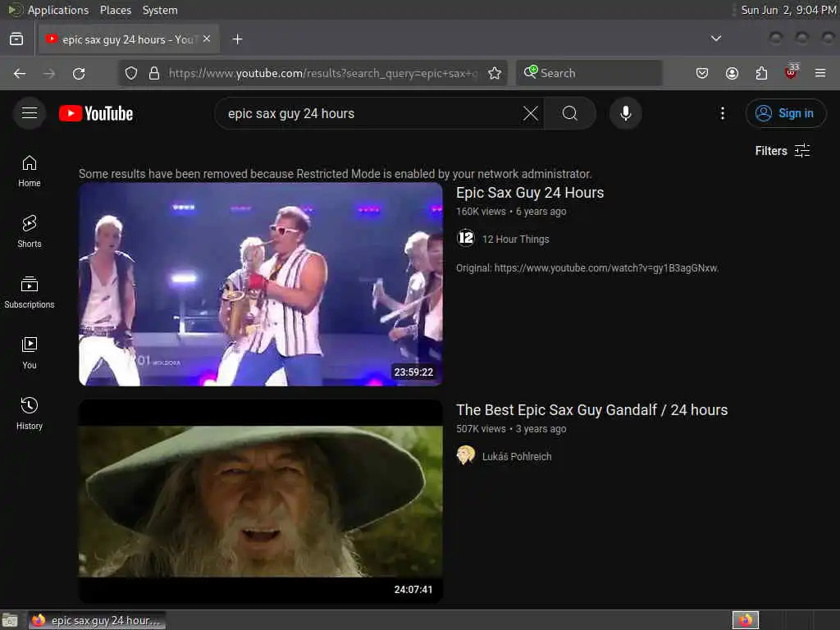Click the show desktop icon in bottom panel
This screenshot has width=840, height=630.
[x=10, y=620]
